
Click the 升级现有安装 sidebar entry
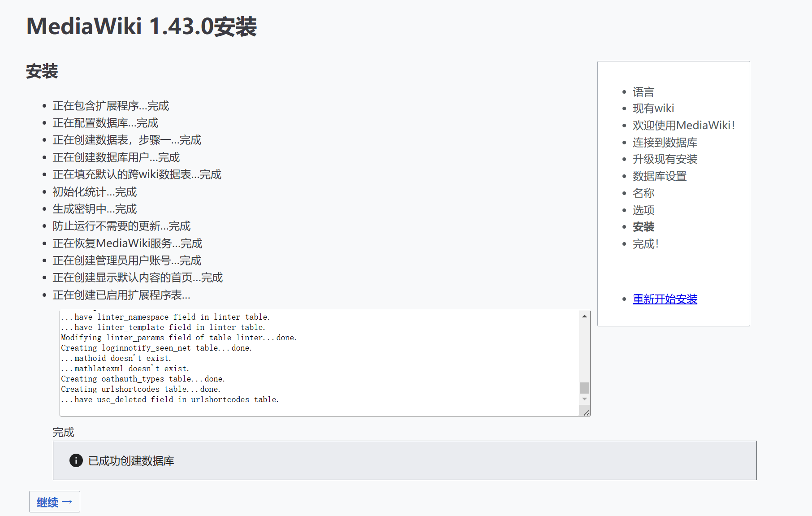[x=664, y=159]
